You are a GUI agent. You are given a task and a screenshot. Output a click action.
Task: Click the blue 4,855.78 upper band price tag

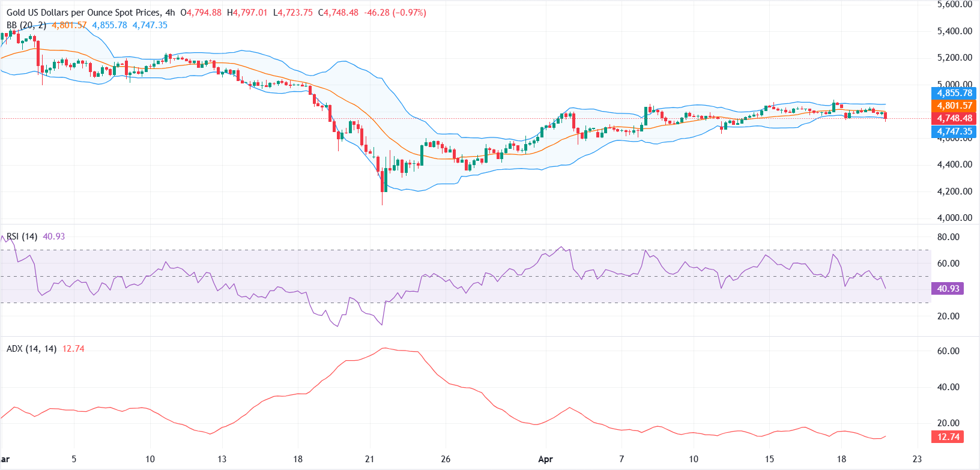click(x=954, y=93)
